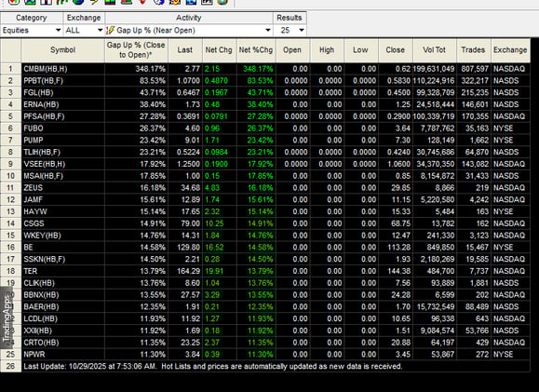
Task: Open the Results count dropdown showing 25
Action: click(290, 30)
